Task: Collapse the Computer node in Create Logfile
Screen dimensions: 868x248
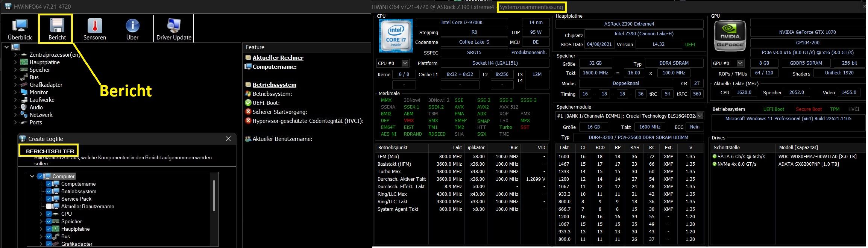Action: point(32,176)
